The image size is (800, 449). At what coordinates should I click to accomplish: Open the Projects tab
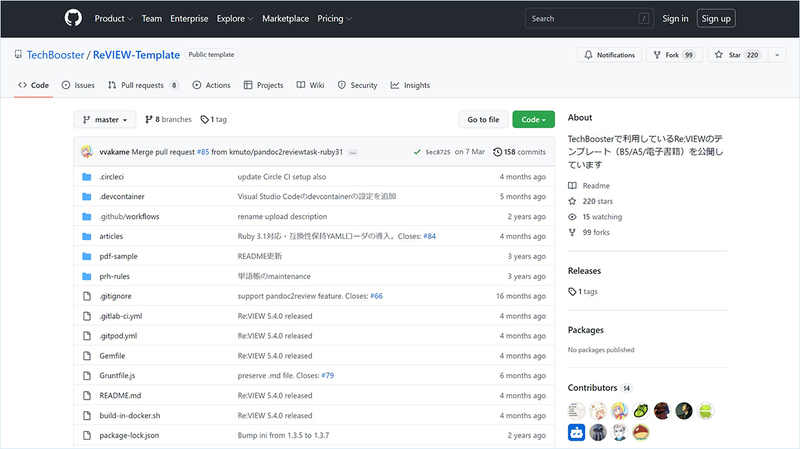point(263,85)
